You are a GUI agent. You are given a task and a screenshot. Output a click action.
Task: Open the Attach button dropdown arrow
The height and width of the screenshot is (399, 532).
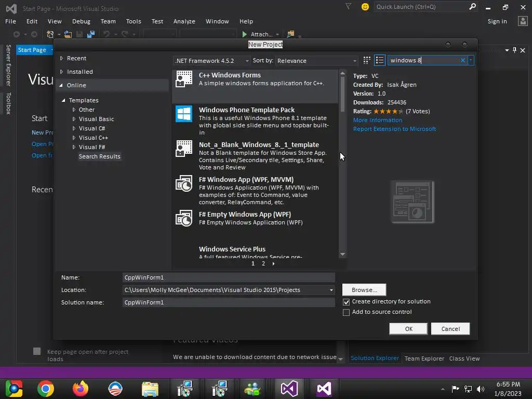(277, 35)
